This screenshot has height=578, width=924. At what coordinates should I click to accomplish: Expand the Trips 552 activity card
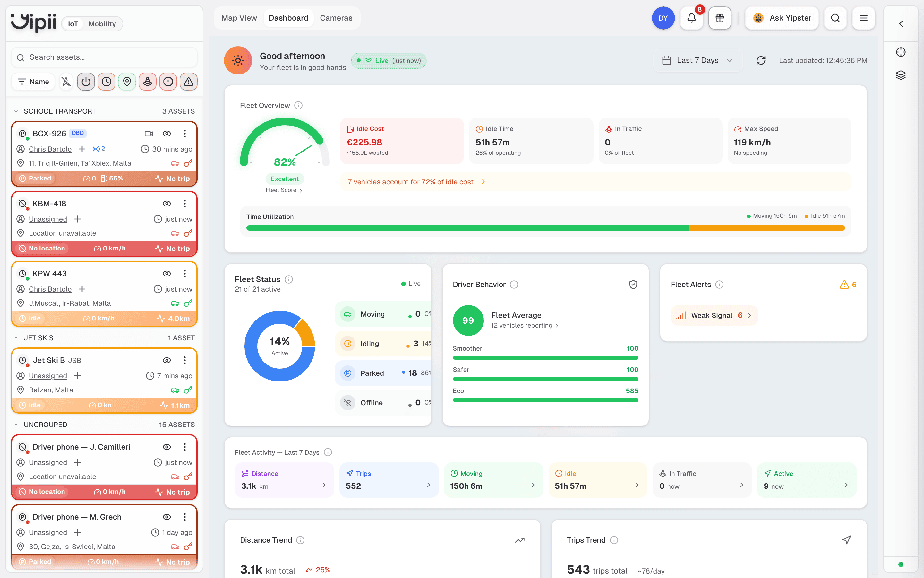[x=389, y=480]
